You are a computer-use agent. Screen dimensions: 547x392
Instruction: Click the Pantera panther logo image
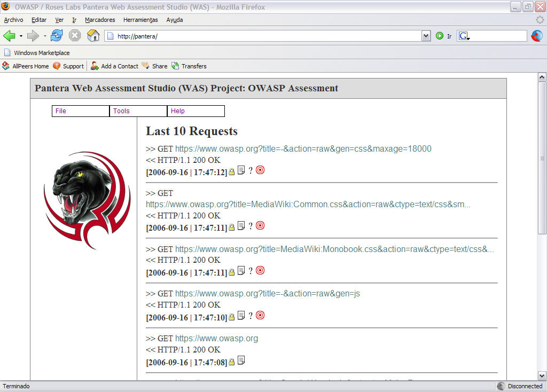87,200
